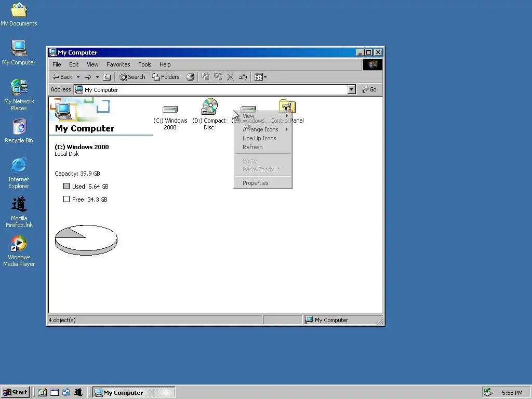532x399 pixels.
Task: Launch Firefox from the quick launch bar
Action: tap(78, 392)
